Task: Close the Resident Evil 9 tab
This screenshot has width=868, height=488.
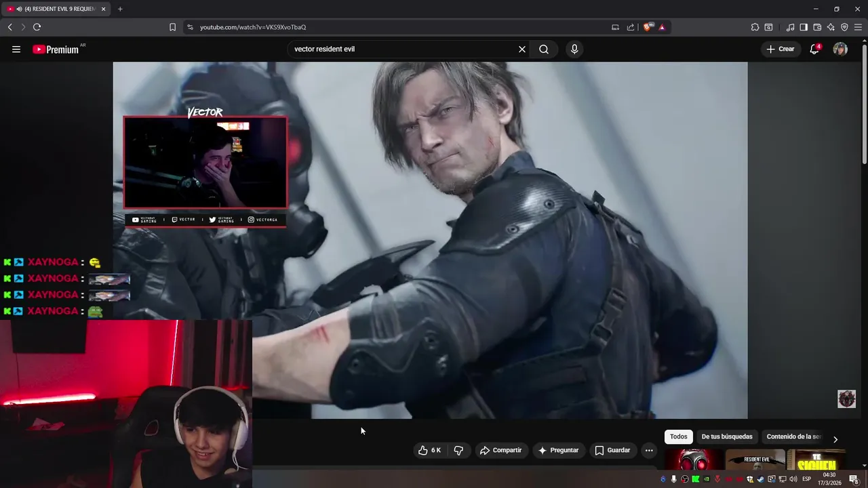Action: tap(103, 9)
